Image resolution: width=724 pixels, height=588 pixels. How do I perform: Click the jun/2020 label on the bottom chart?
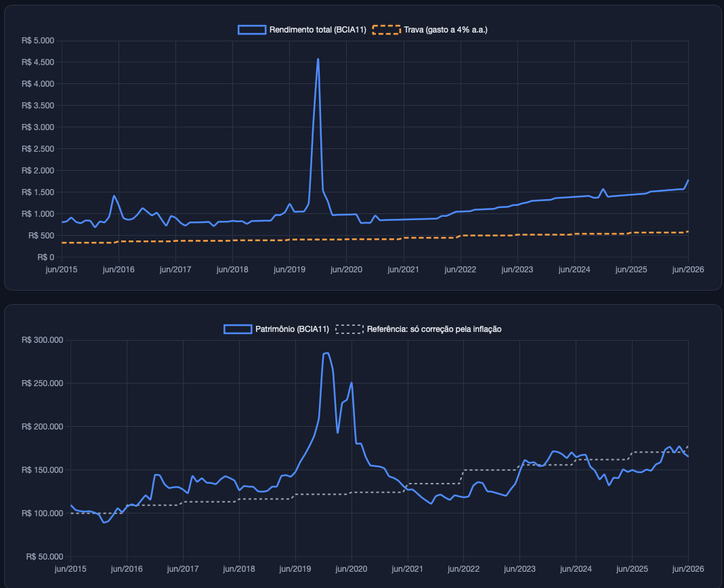click(352, 568)
